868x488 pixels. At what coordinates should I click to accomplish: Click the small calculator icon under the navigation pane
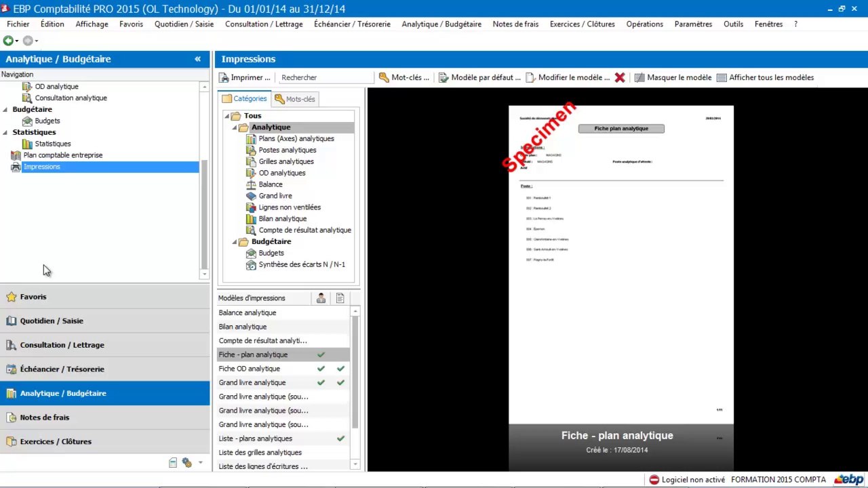point(173,463)
